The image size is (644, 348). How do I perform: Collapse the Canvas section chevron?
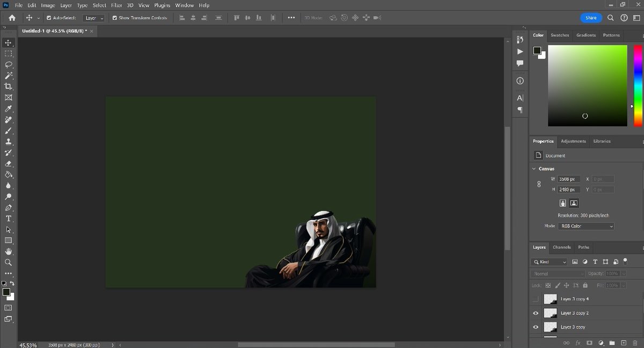click(x=534, y=168)
